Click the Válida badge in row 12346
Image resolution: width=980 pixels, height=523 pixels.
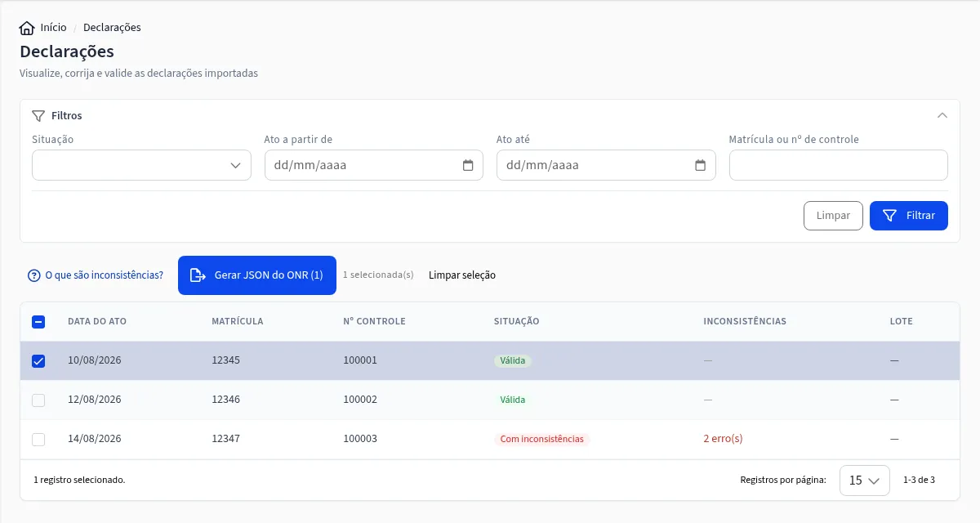point(513,400)
